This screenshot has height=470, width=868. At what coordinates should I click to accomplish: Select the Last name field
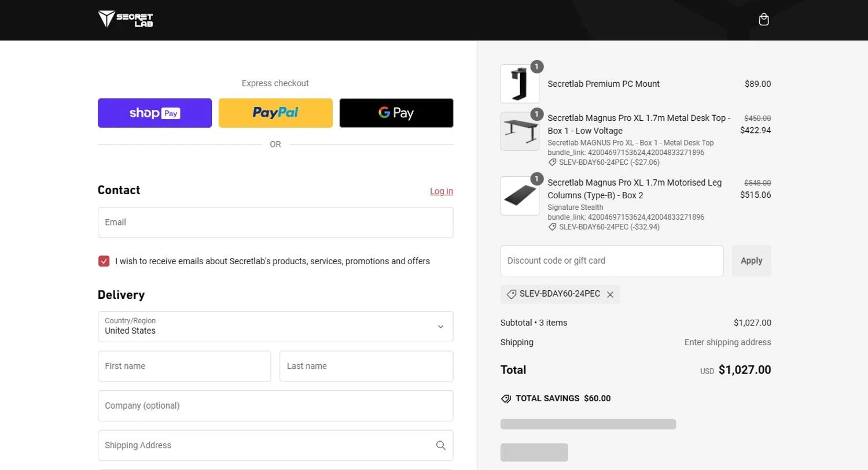(x=366, y=366)
